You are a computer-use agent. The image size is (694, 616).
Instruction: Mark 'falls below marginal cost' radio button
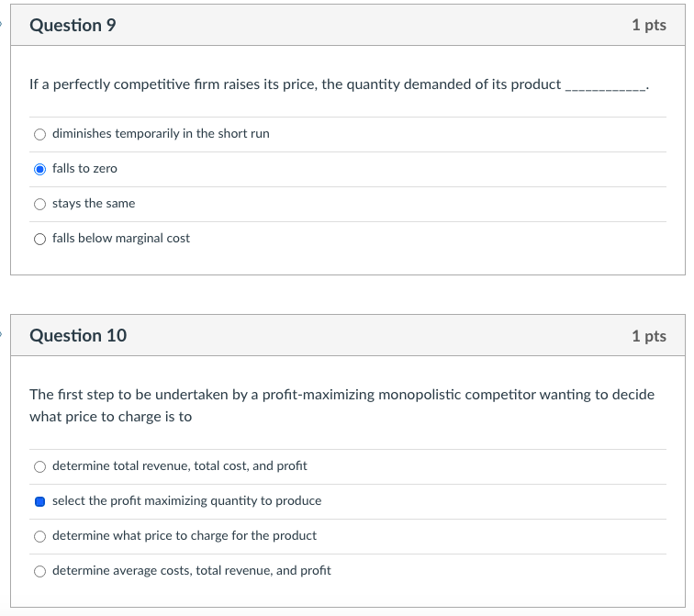(x=39, y=239)
